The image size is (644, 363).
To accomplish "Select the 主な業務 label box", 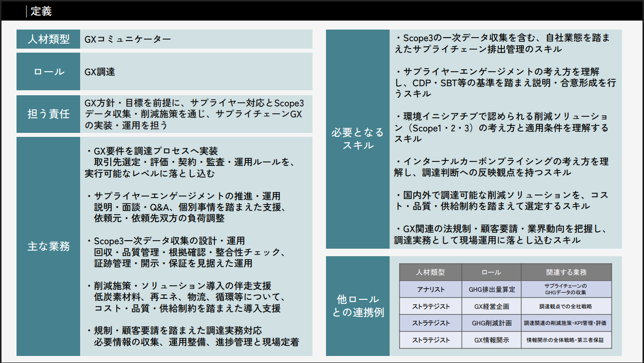I will pyautogui.click(x=49, y=246).
